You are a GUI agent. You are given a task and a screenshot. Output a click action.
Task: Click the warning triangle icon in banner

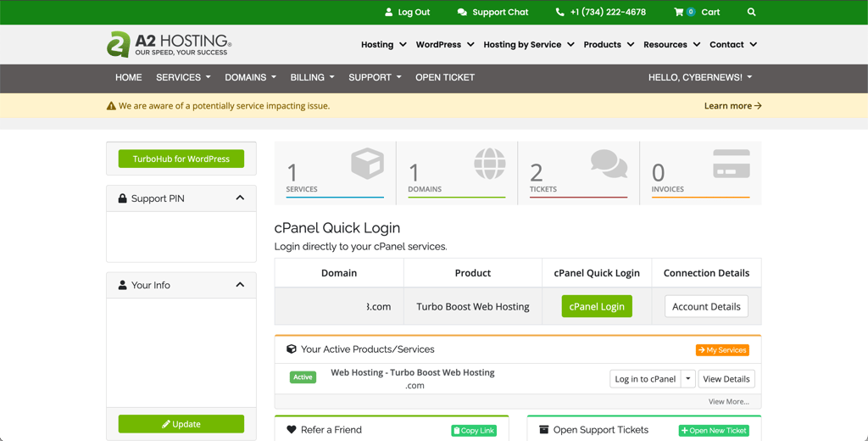(x=111, y=106)
